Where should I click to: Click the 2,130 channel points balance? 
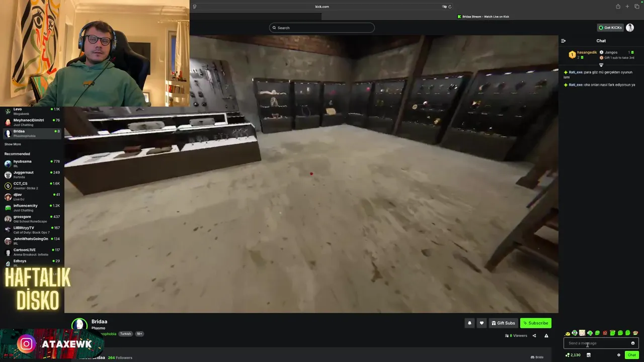point(573,355)
